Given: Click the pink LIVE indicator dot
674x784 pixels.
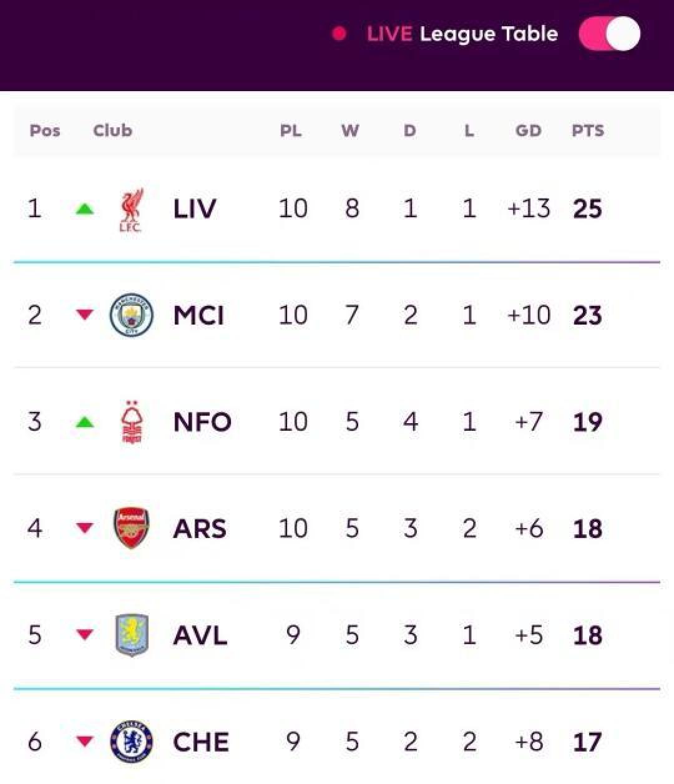Looking at the screenshot, I should coord(339,34).
